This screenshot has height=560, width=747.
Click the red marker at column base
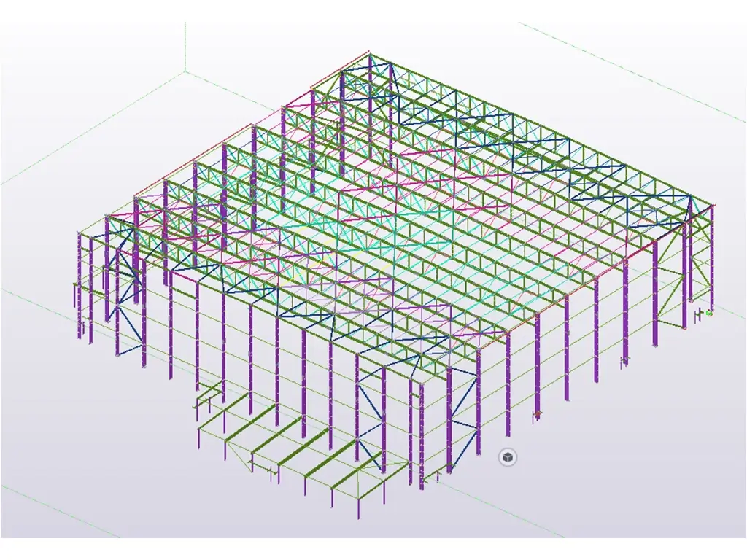(x=538, y=415)
